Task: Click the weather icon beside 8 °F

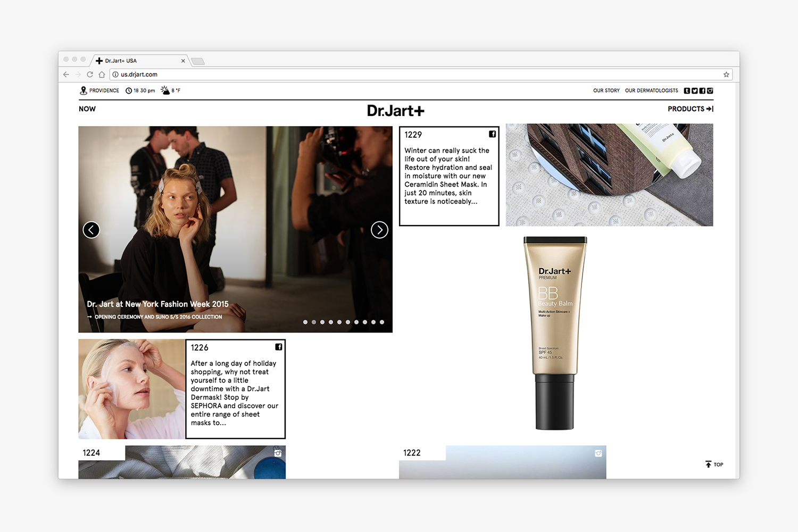Action: click(x=165, y=90)
